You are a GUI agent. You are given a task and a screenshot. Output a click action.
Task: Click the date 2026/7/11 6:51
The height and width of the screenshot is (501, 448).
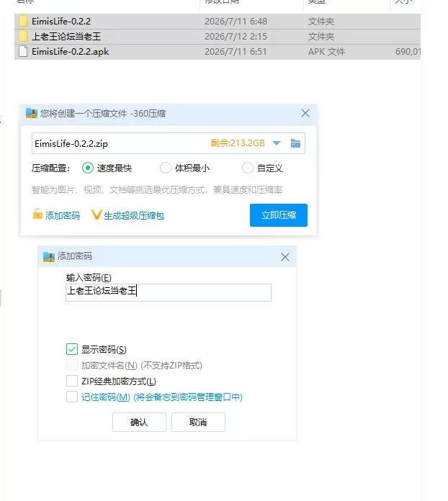pyautogui.click(x=236, y=51)
